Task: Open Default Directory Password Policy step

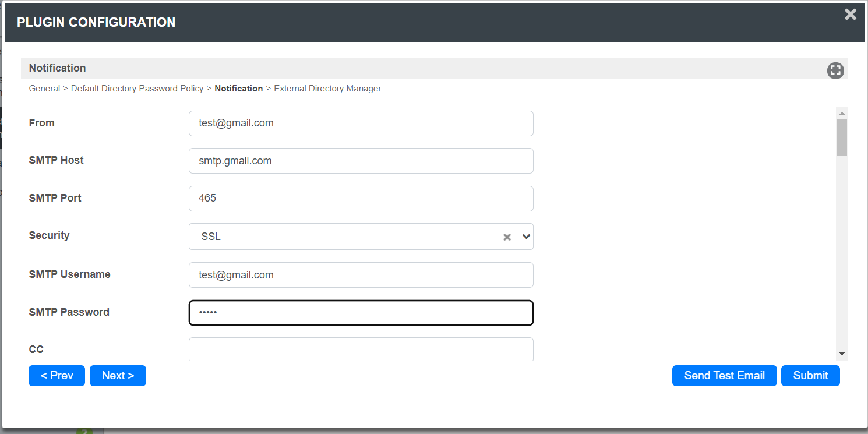Action: click(137, 89)
